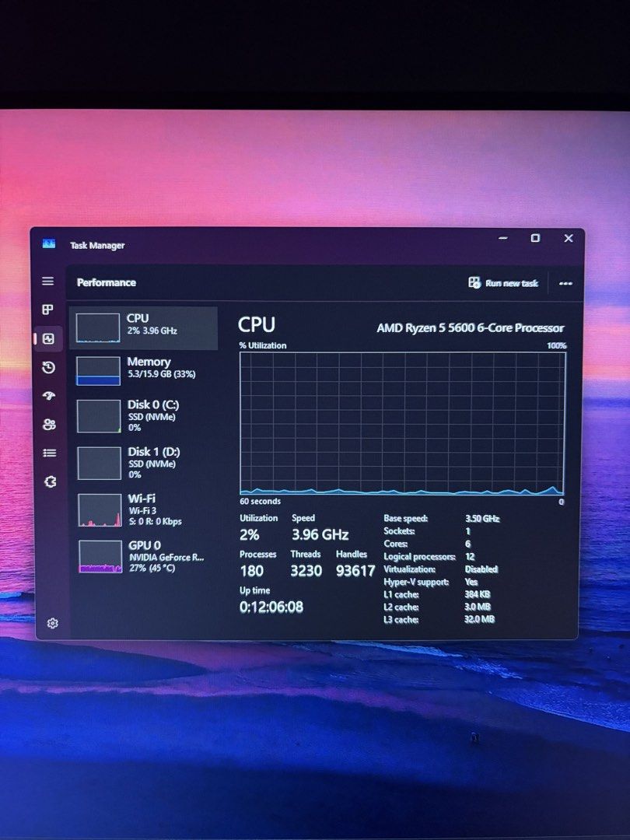Click the '% Utilization' graph label

263,345
